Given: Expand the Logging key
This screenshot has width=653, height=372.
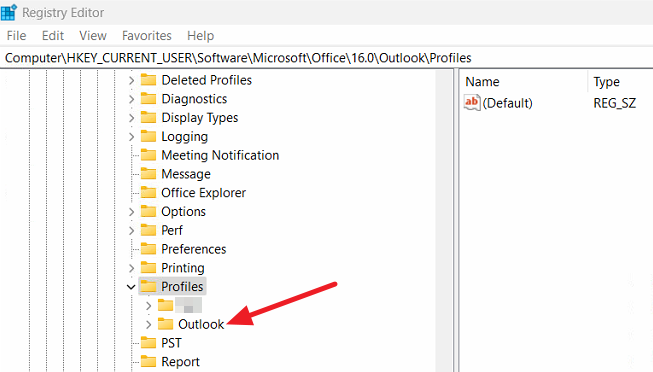Looking at the screenshot, I should tap(131, 137).
